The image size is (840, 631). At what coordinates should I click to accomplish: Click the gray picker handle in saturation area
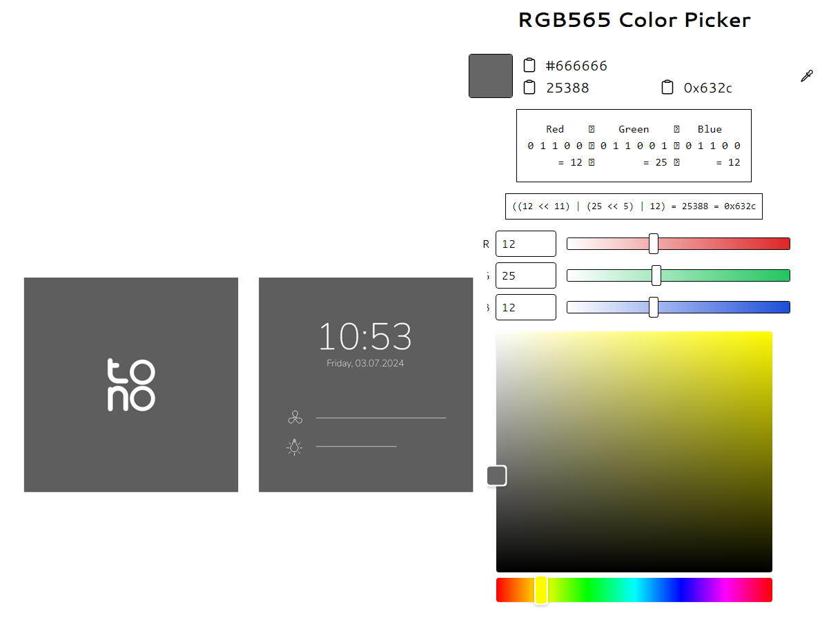click(x=496, y=476)
